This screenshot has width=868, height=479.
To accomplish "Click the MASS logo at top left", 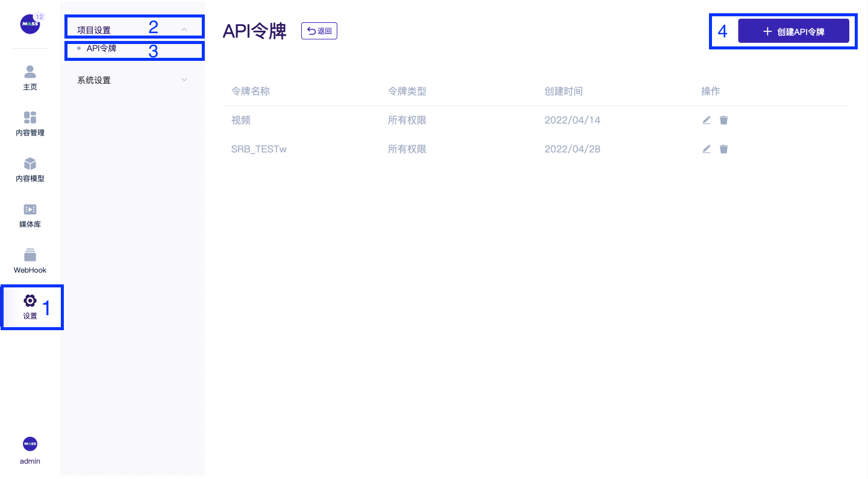I will (x=30, y=24).
